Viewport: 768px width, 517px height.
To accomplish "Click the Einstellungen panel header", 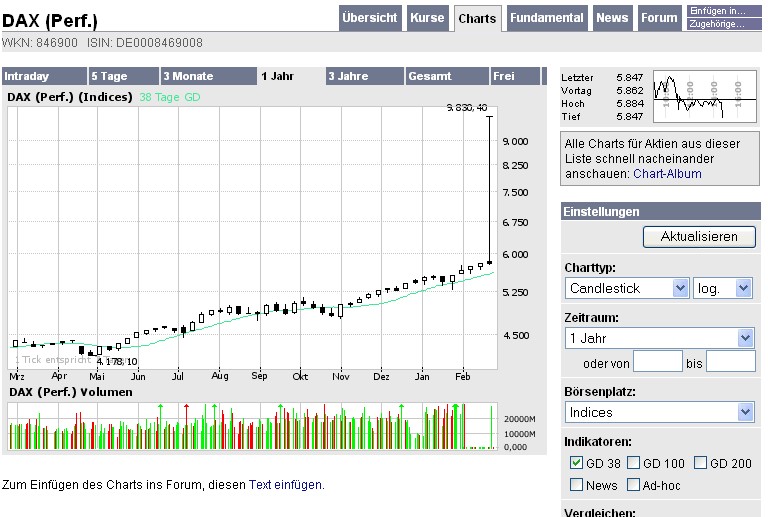I will tap(661, 212).
